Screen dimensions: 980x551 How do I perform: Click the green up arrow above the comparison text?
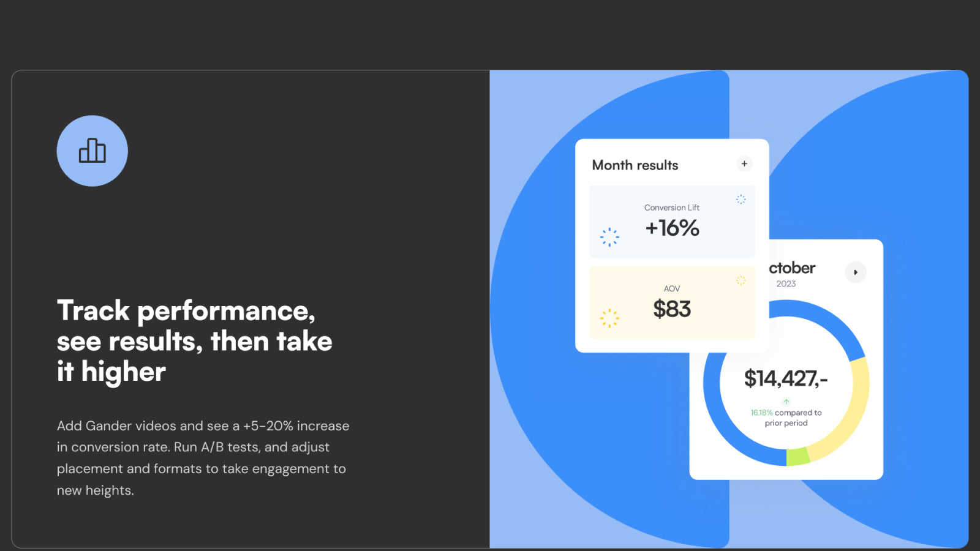(786, 402)
